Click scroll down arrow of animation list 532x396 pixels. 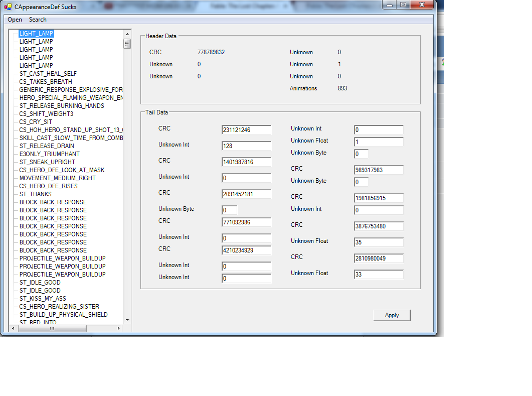tap(127, 320)
